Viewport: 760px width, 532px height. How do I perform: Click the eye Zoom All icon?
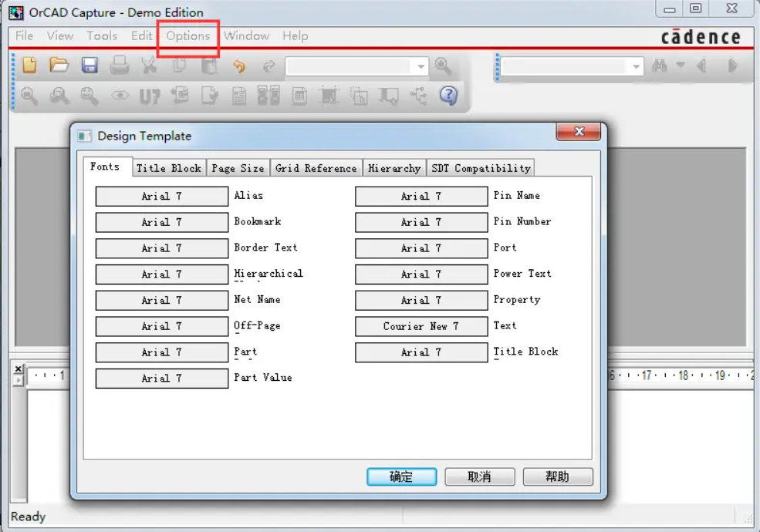pos(120,96)
